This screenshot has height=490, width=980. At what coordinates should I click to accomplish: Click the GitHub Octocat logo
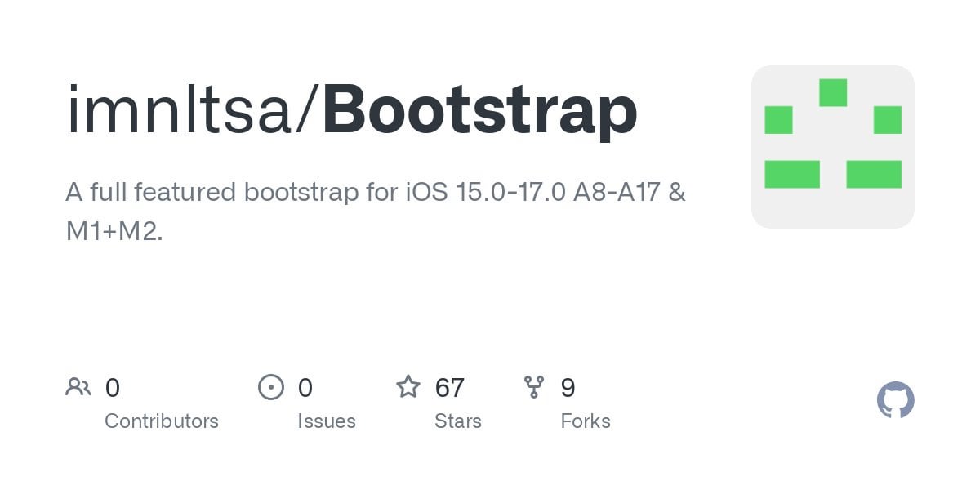895,400
